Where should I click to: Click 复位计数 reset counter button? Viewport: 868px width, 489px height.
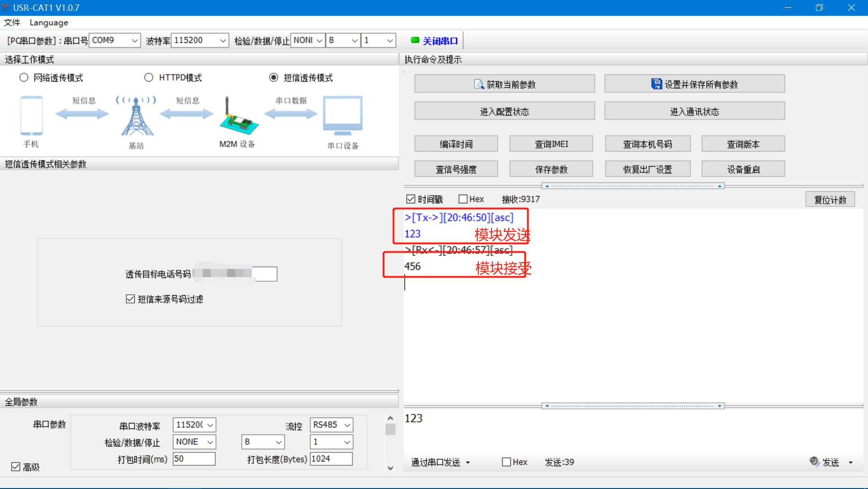[830, 200]
